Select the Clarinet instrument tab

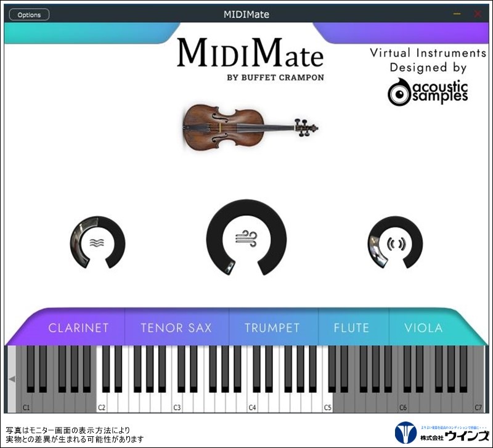[x=78, y=328]
